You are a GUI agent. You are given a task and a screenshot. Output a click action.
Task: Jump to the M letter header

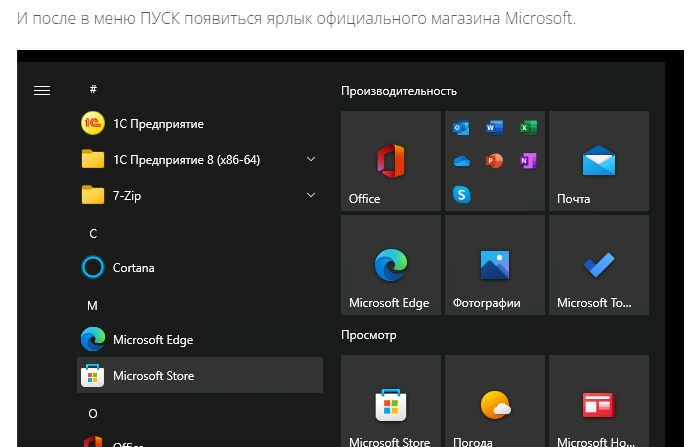(92, 305)
